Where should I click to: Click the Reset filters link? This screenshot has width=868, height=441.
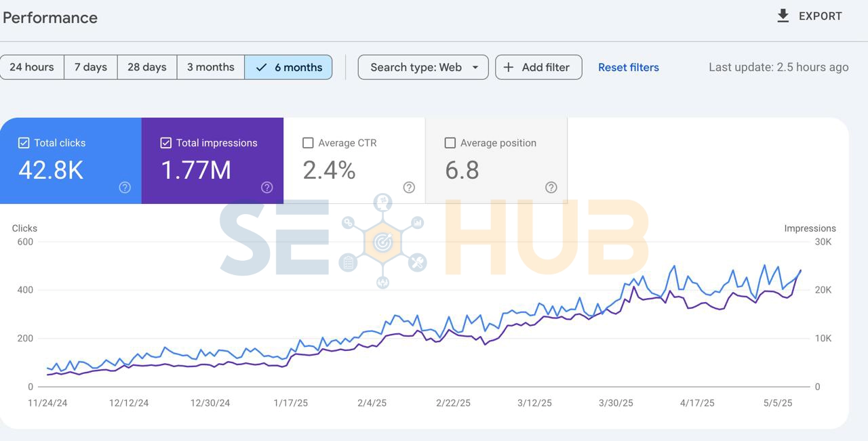tap(628, 68)
